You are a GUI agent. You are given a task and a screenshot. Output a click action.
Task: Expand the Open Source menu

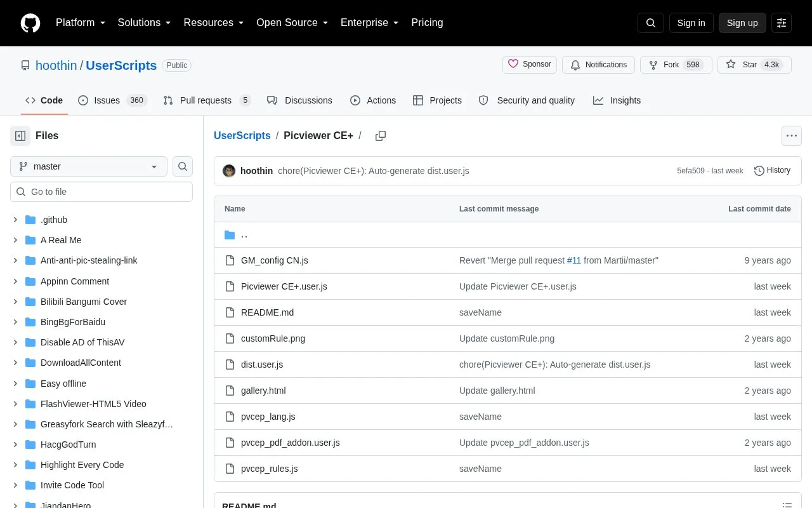tap(292, 23)
